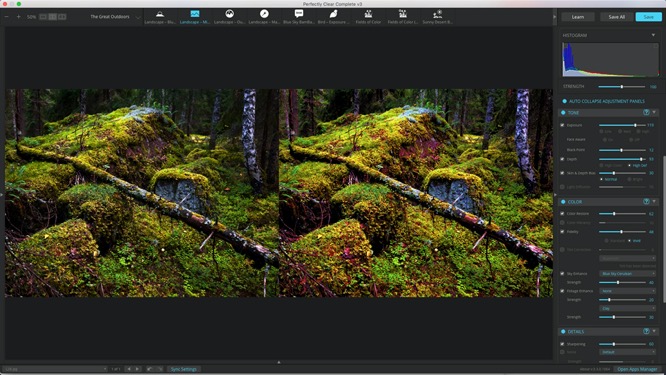The height and width of the screenshot is (375, 666).
Task: Click Open Apps Manager button
Action: pyautogui.click(x=637, y=369)
